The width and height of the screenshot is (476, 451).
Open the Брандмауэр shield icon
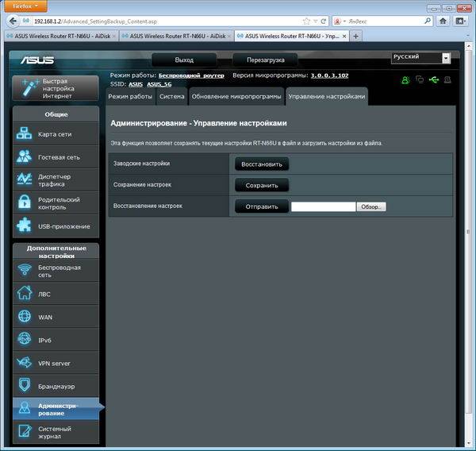pyautogui.click(x=24, y=386)
